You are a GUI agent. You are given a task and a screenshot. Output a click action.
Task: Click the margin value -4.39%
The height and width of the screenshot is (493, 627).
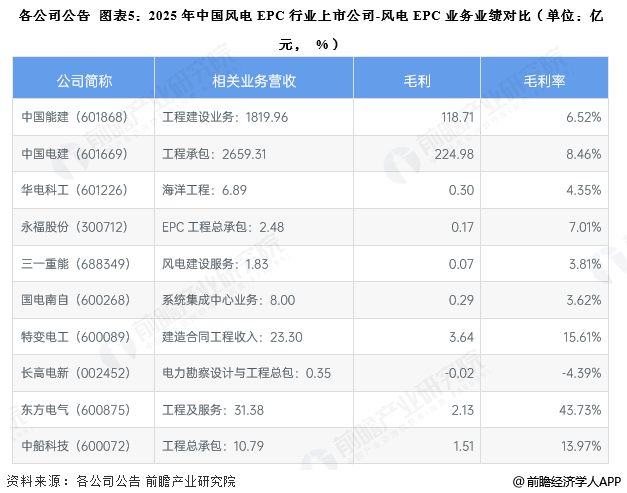click(x=581, y=373)
